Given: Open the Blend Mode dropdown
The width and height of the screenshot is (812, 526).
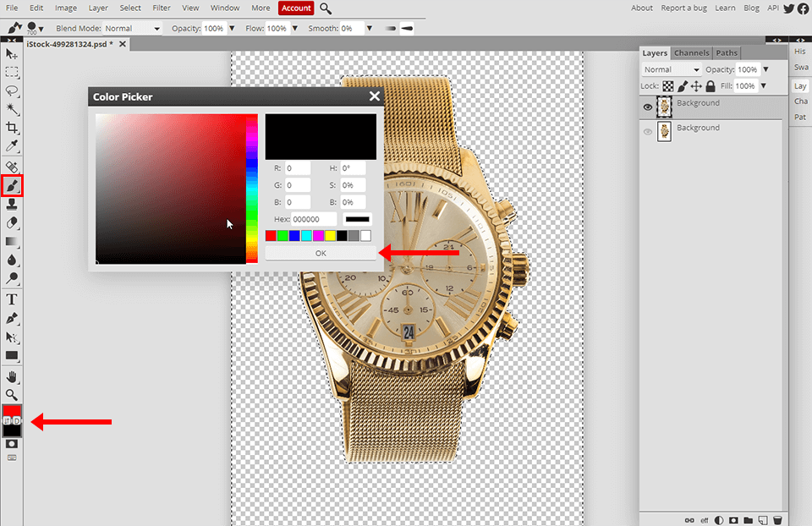Looking at the screenshot, I should pos(671,68).
